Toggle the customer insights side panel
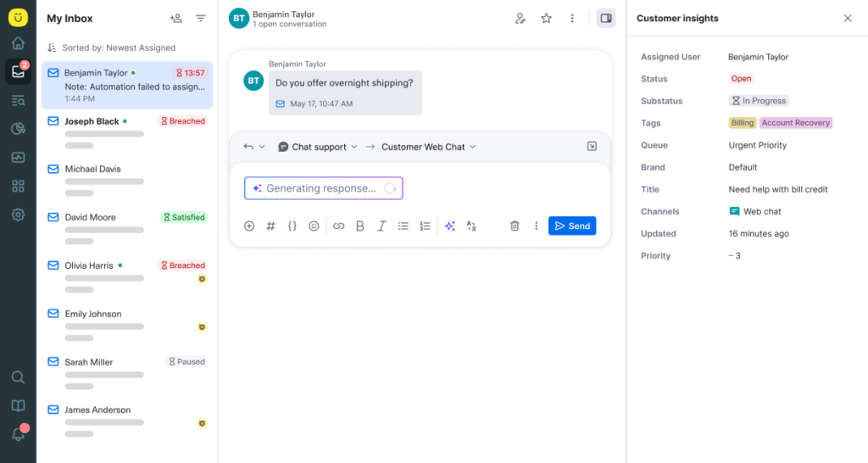The image size is (868, 463). (x=605, y=19)
